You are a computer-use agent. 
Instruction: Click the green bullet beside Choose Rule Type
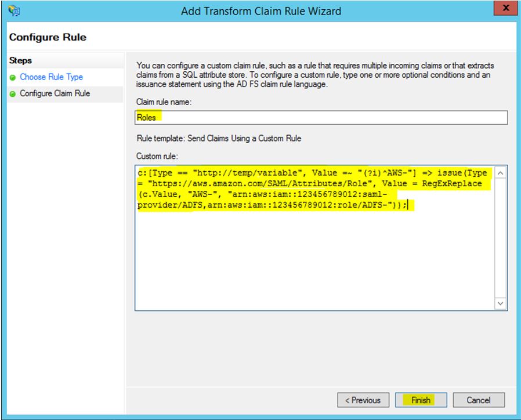[x=13, y=77]
